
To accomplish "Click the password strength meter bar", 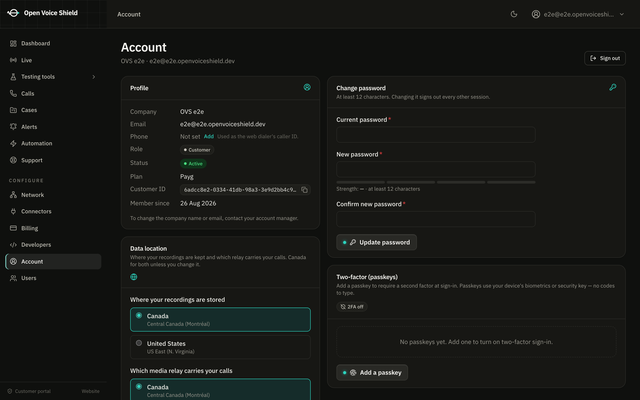I will tap(436, 182).
